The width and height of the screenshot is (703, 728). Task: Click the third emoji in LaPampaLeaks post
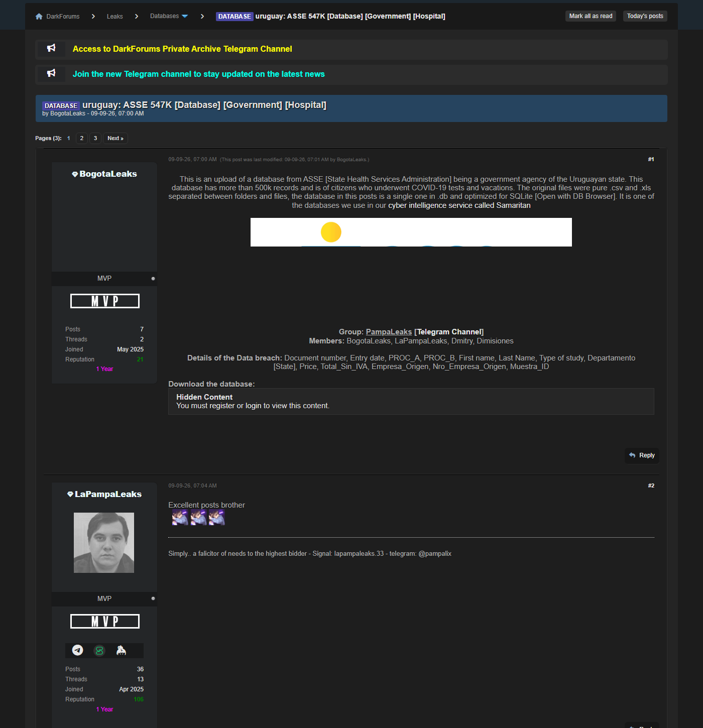click(x=216, y=517)
